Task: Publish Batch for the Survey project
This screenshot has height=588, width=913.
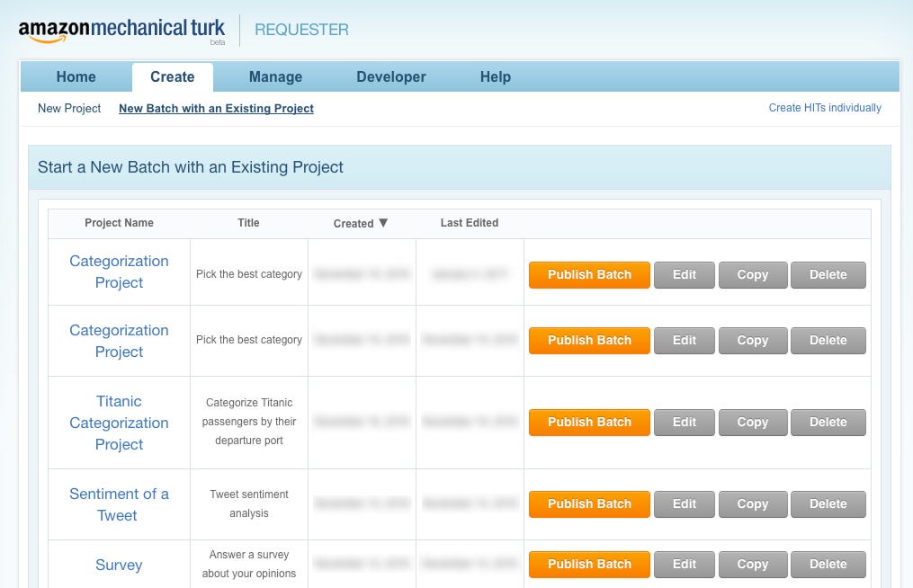Action: click(589, 564)
